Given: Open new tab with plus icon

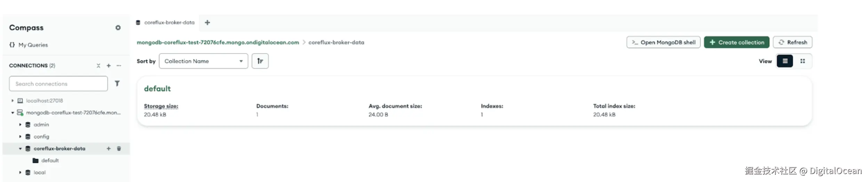Looking at the screenshot, I should click(207, 23).
